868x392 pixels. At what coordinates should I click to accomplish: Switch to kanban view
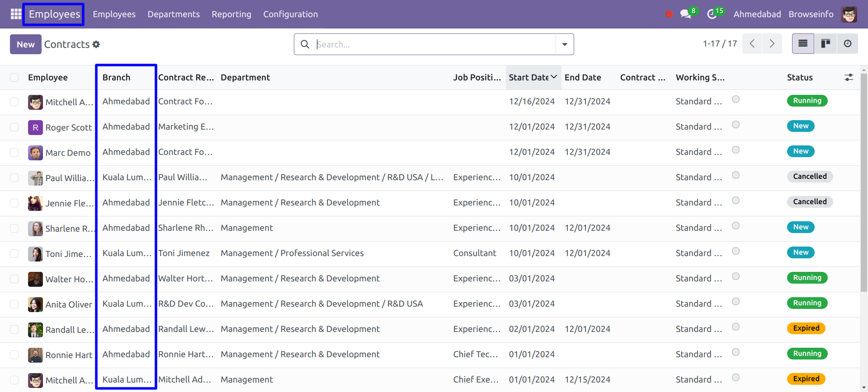[x=826, y=44]
